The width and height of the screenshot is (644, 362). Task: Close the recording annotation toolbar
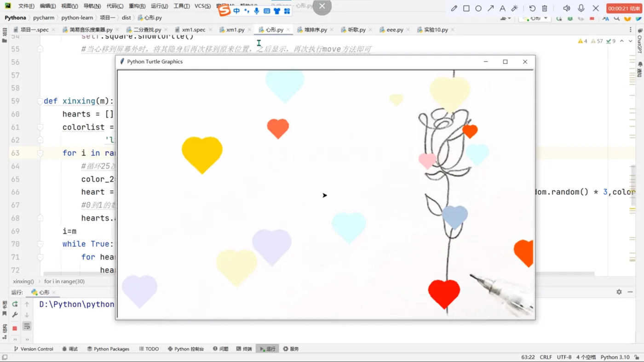(596, 8)
